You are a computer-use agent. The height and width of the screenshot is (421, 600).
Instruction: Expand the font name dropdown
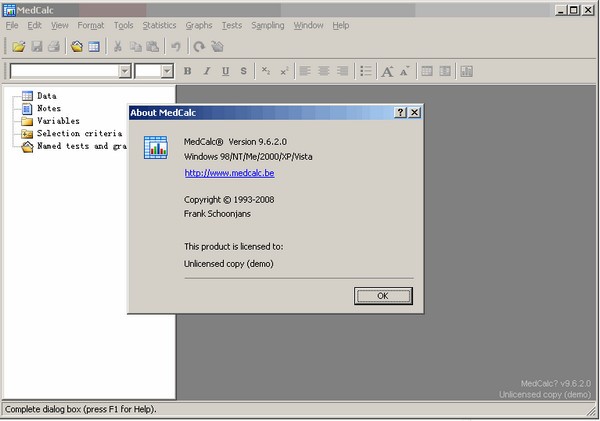tap(125, 71)
